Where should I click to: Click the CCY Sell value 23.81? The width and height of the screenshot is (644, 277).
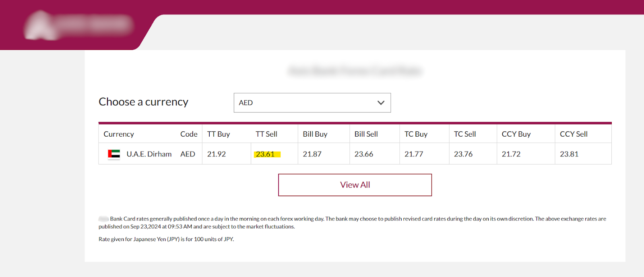click(569, 154)
